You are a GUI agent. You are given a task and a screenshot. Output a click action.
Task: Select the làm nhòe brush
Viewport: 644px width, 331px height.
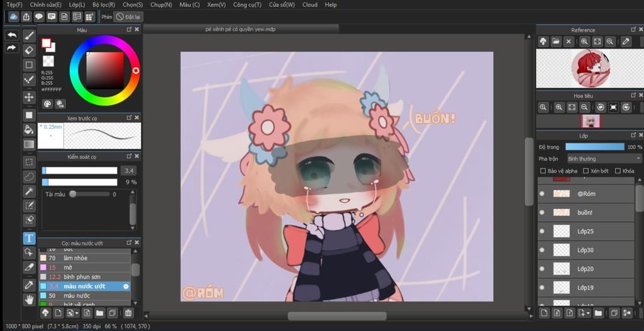(85, 258)
